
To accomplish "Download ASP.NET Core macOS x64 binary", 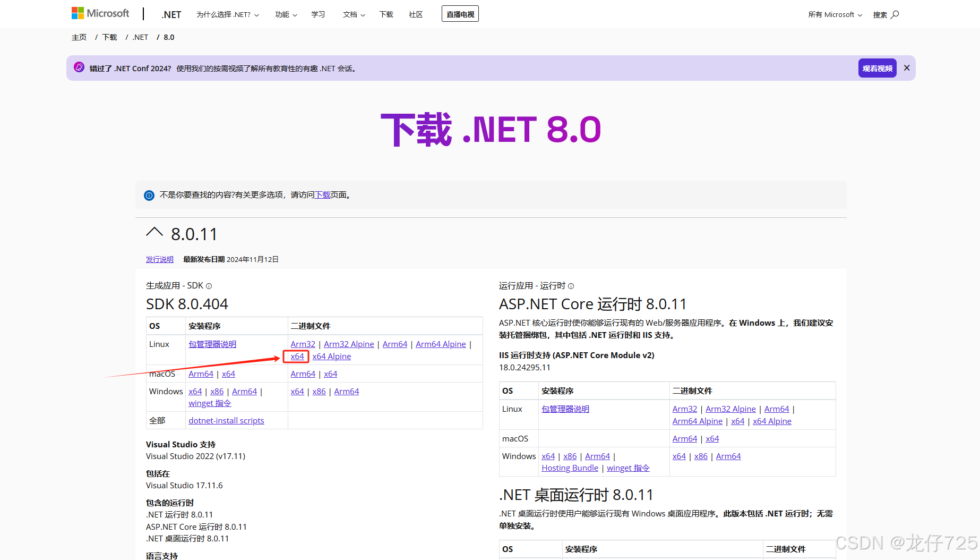I will point(712,439).
